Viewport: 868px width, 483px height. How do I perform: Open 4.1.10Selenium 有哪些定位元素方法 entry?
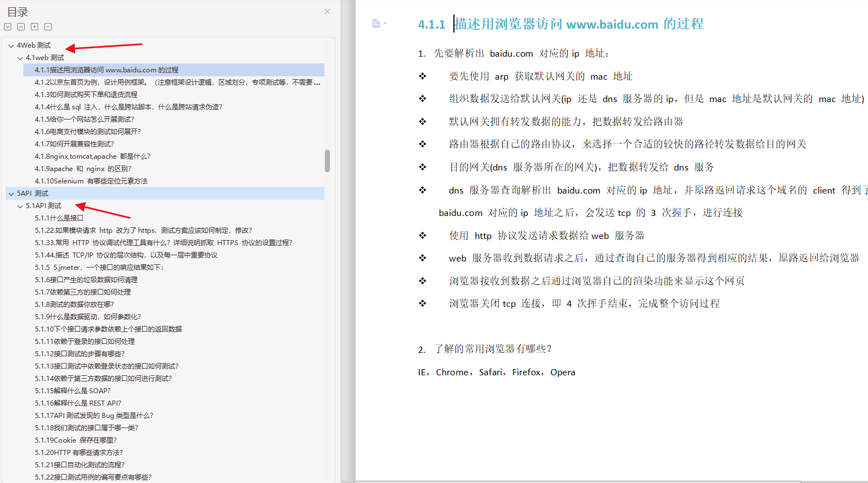click(x=91, y=181)
